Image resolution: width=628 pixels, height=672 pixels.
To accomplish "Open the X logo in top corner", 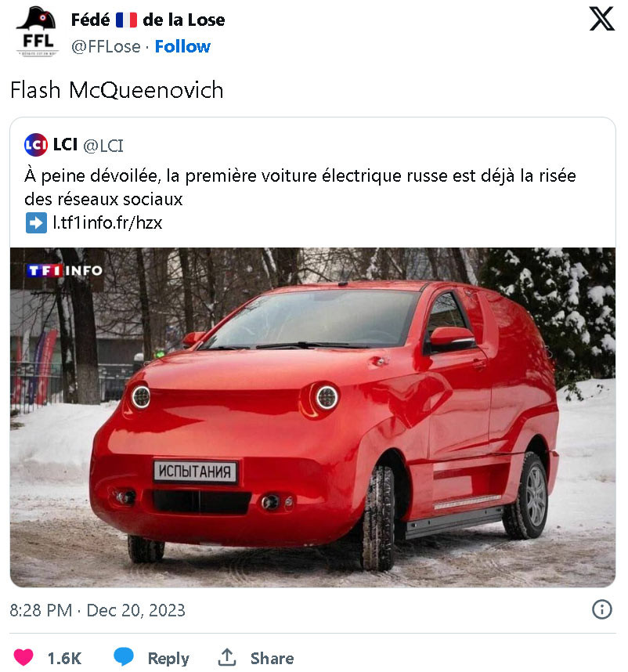I will tap(602, 19).
